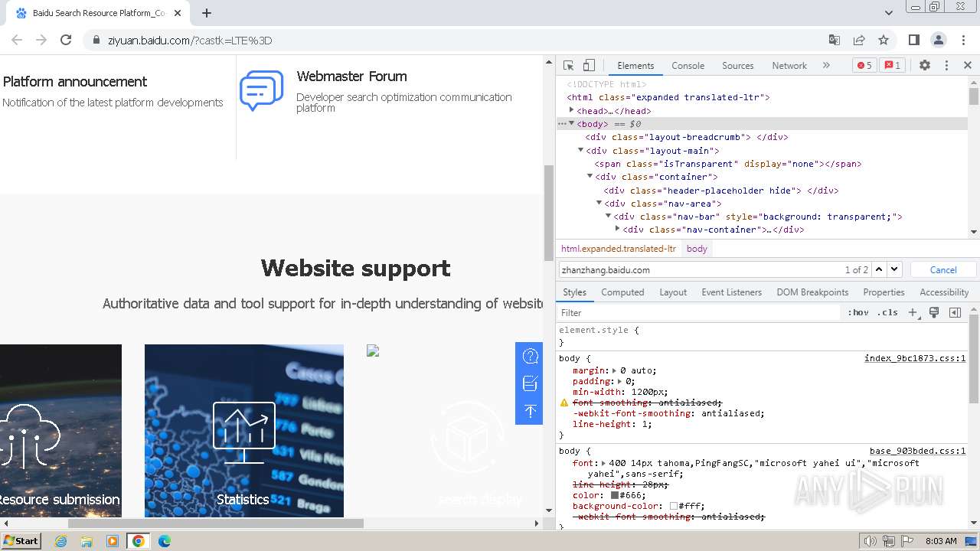Open the Event Listeners tab
This screenshot has height=551, width=980.
[x=731, y=292]
